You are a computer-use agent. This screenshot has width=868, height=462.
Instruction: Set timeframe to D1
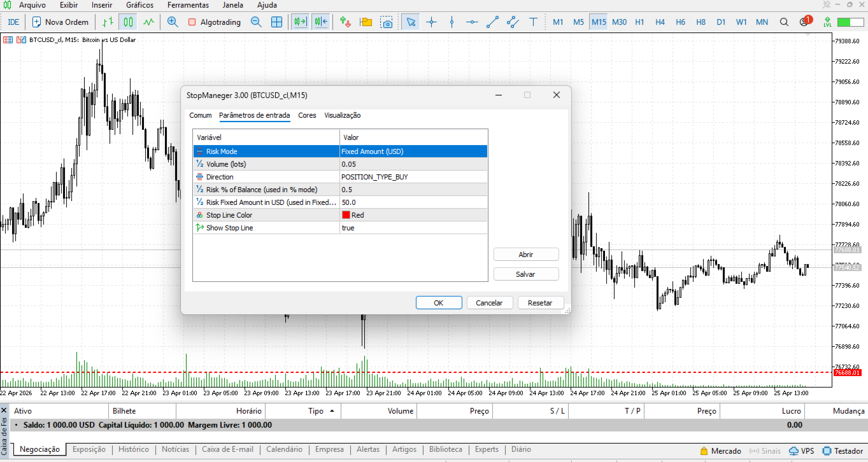tap(721, 22)
